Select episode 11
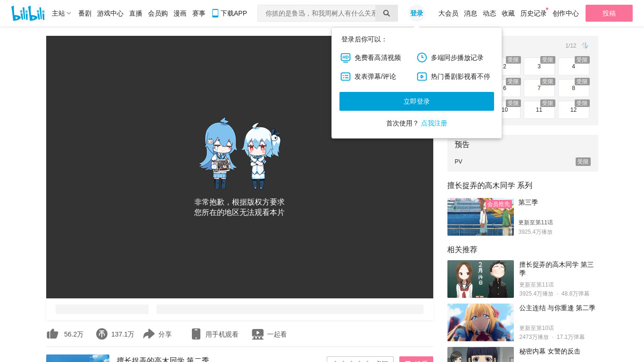 tap(539, 110)
